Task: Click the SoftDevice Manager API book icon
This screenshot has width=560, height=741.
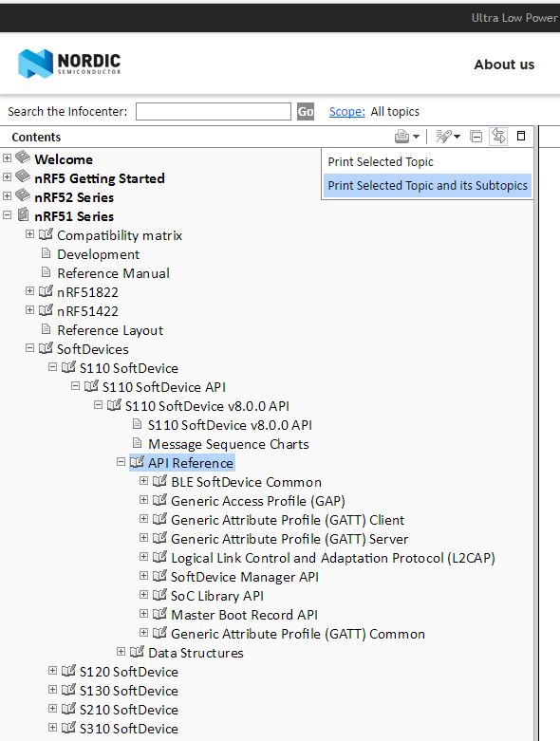Action: click(x=159, y=576)
